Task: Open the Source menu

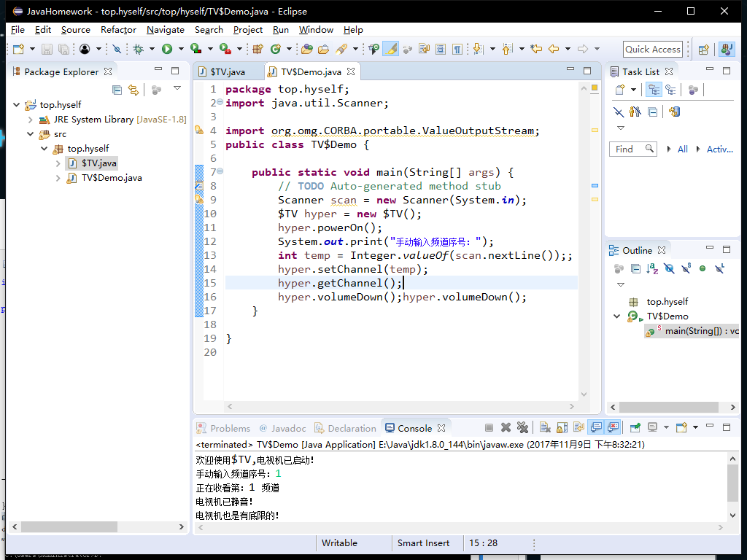Action: click(x=75, y=29)
